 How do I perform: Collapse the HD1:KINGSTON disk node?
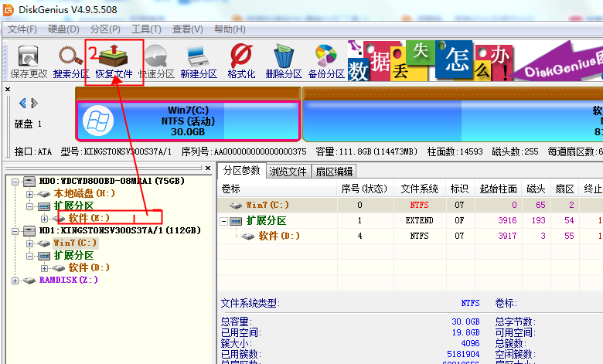click(15, 231)
